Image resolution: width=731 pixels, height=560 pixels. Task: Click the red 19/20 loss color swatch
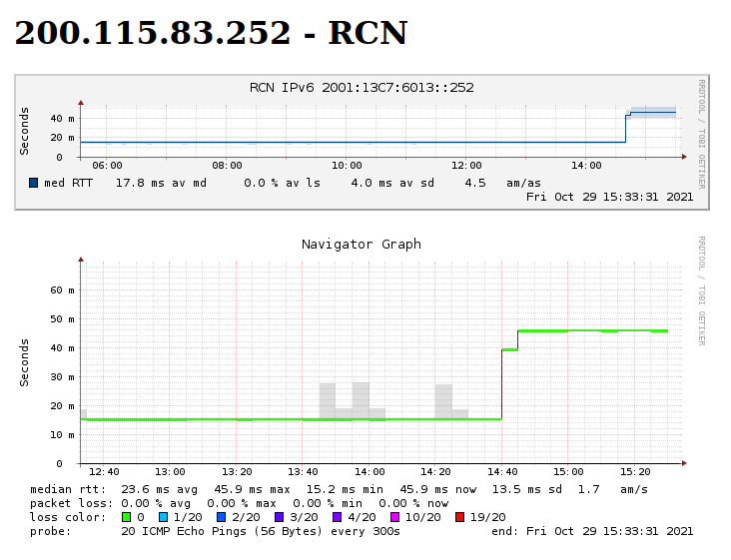click(459, 517)
